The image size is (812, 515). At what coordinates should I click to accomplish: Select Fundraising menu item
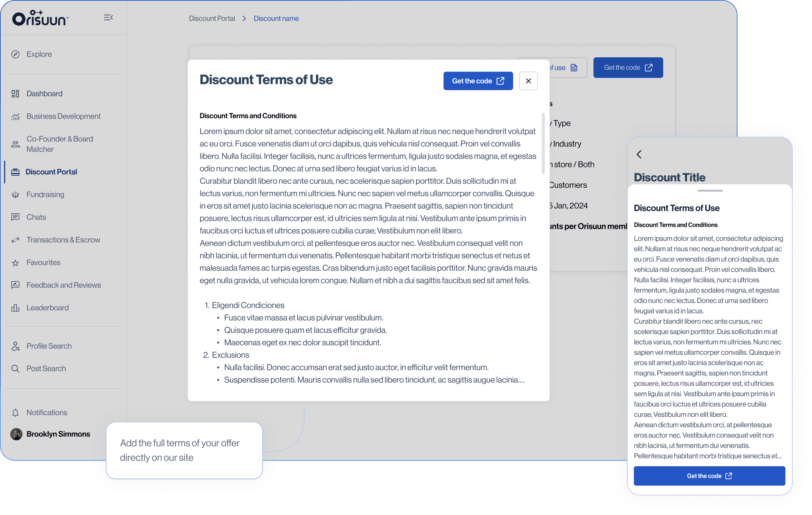pos(45,195)
